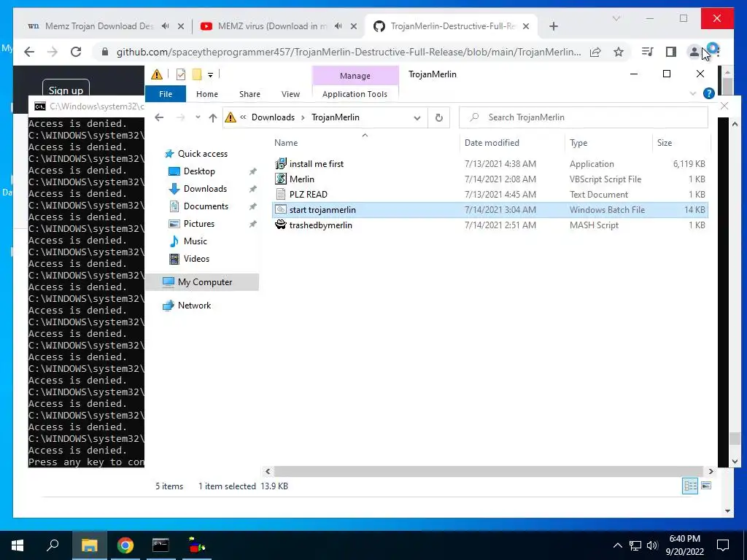Switch to the View ribbon tab
This screenshot has width=747, height=560.
290,94
